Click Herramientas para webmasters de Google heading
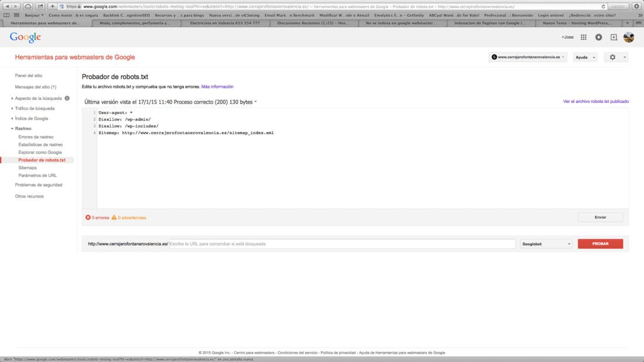The height and width of the screenshot is (362, 644). 75,57
